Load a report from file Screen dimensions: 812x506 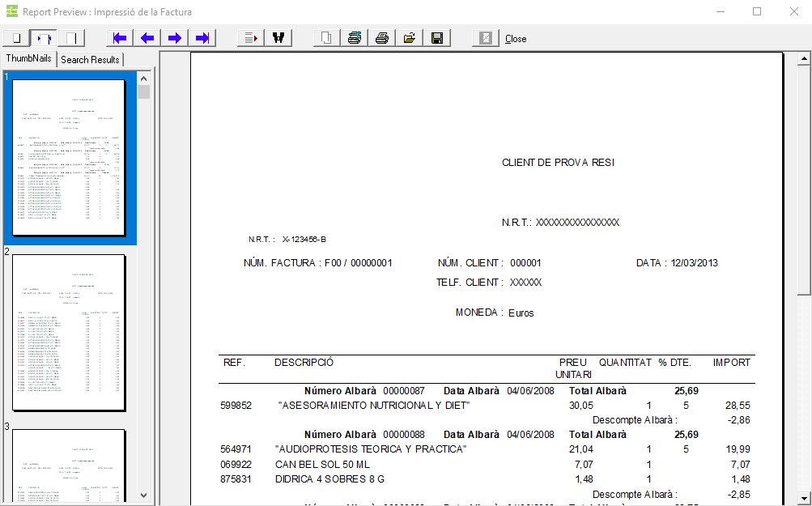pos(410,38)
